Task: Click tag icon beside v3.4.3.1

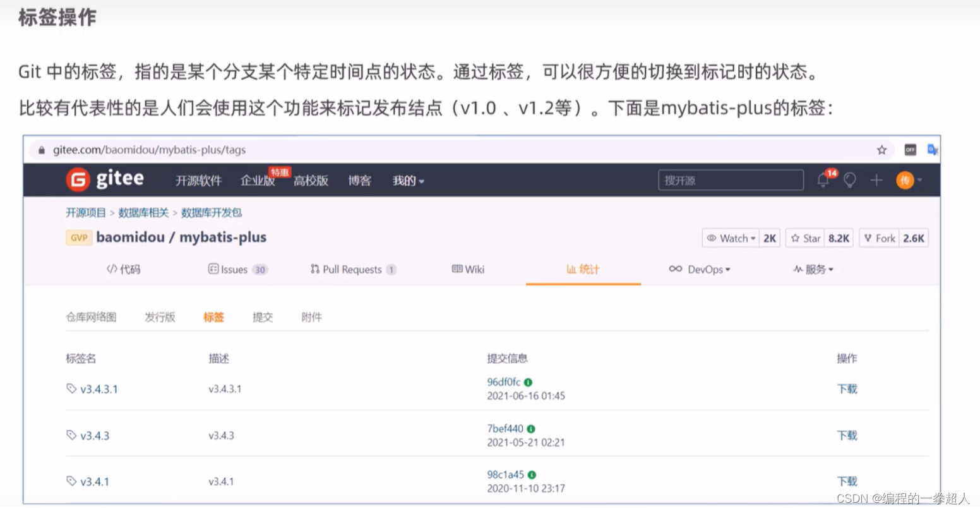Action: click(x=71, y=388)
